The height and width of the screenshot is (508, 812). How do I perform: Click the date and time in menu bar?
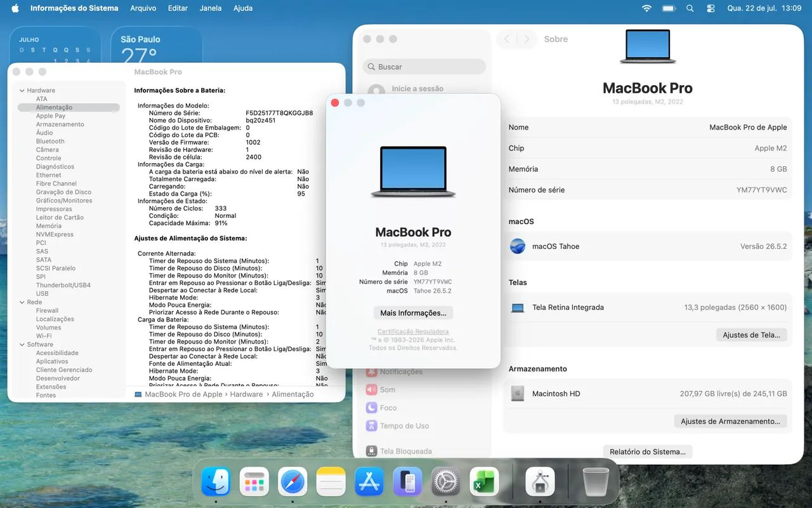[764, 8]
